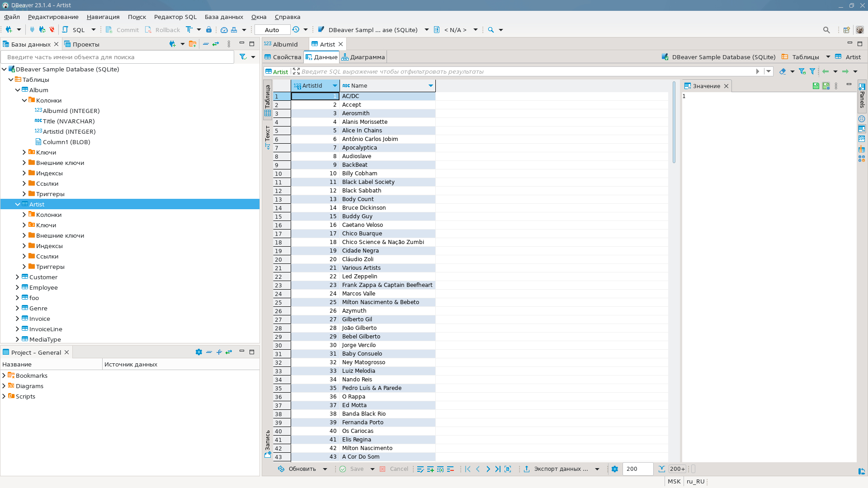Click the edit cell icon in bottom toolbar
The width and height of the screenshot is (868, 488).
(420, 469)
